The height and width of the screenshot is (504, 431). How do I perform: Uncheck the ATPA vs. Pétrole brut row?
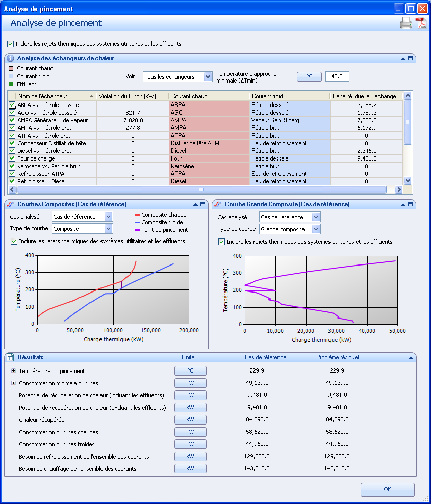point(12,136)
